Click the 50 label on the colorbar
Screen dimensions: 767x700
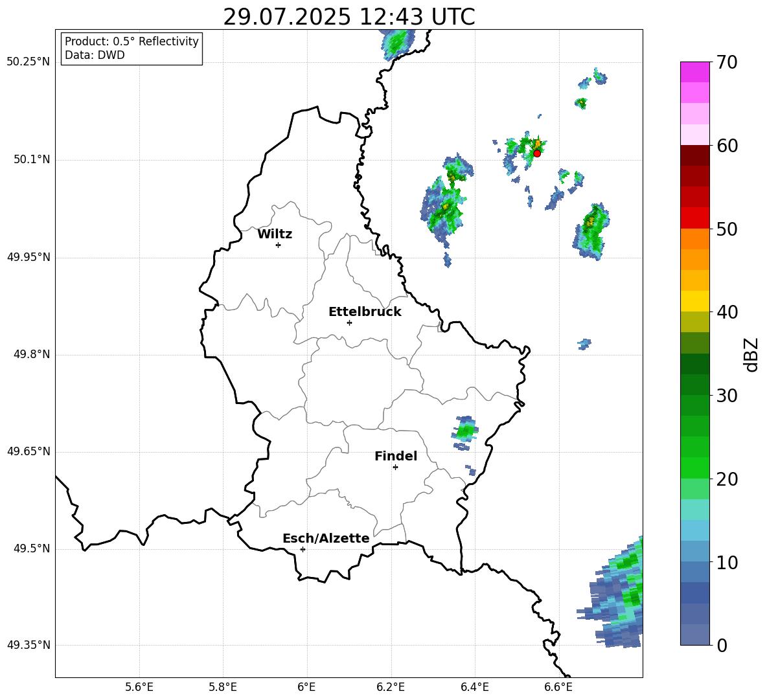click(727, 229)
